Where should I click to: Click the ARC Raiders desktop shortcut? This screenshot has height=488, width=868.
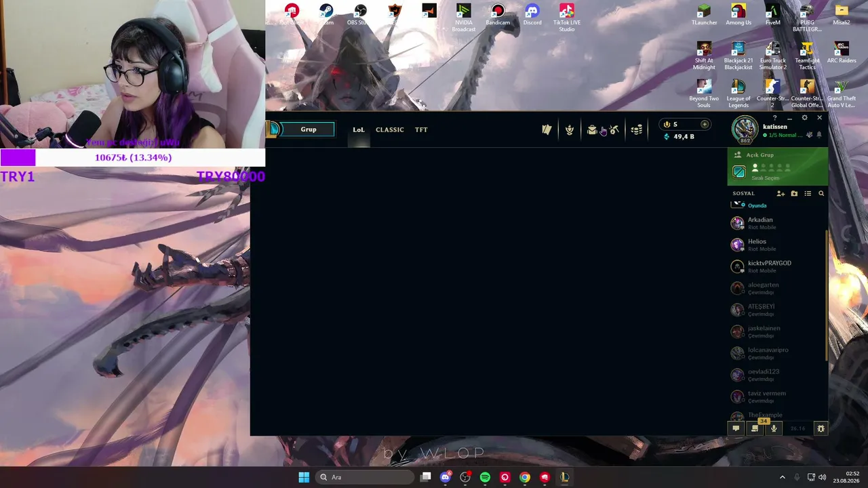(x=842, y=53)
